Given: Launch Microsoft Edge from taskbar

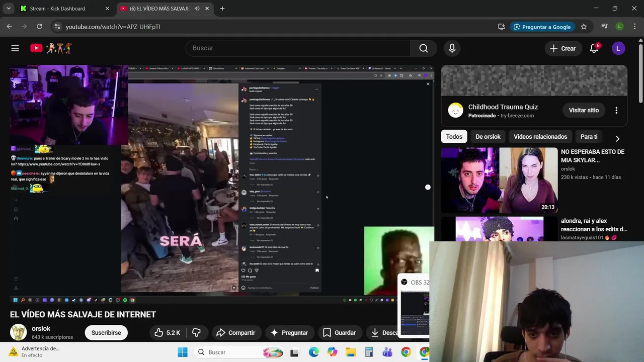Looking at the screenshot, I should [x=313, y=352].
